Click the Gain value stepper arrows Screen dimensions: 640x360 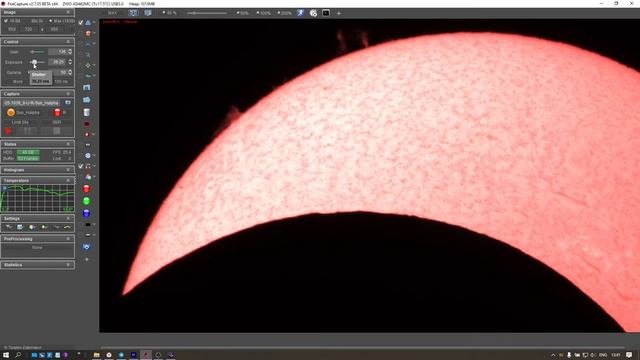(70, 52)
